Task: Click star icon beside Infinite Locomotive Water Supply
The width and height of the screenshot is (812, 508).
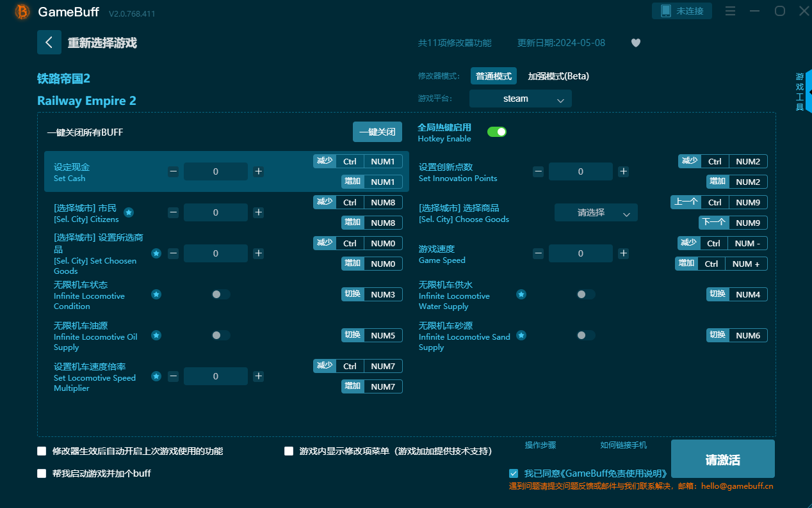Action: [x=521, y=294]
